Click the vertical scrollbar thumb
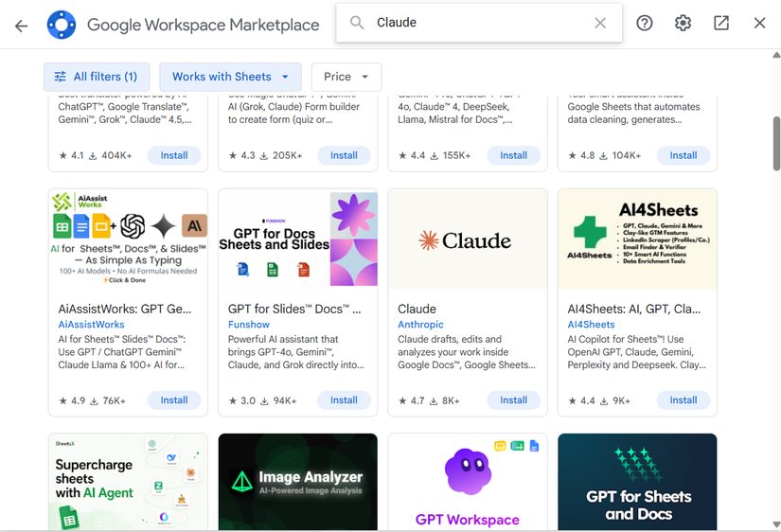 [776, 144]
